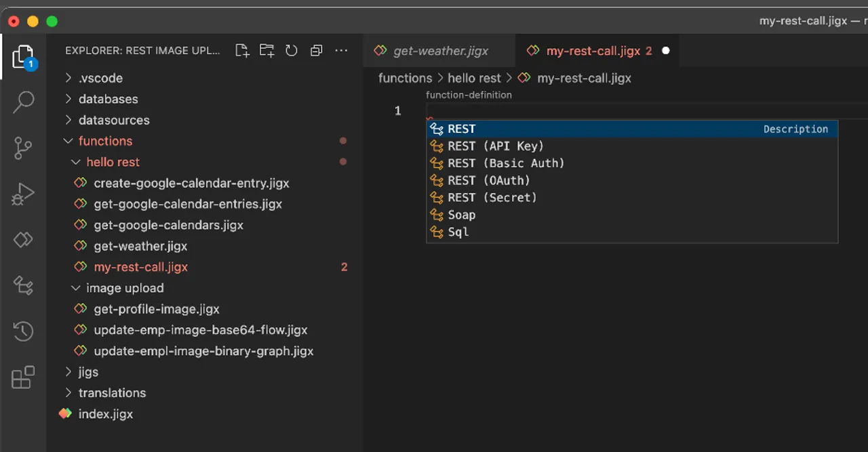Click the Run and Debug icon
Screen dimensions: 868x452
[23, 194]
